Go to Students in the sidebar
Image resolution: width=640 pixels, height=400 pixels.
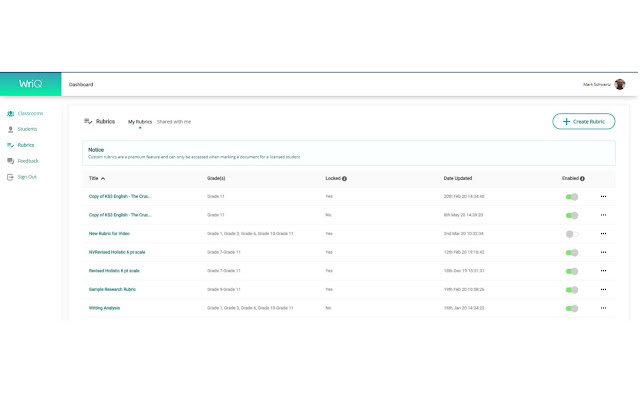tap(27, 129)
